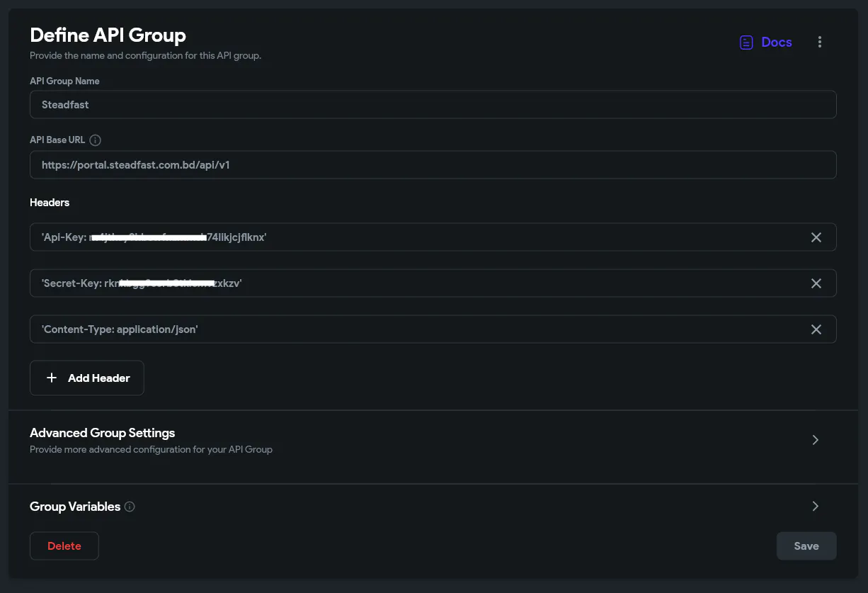
Task: Show the Group Variables info icon
Action: point(130,507)
